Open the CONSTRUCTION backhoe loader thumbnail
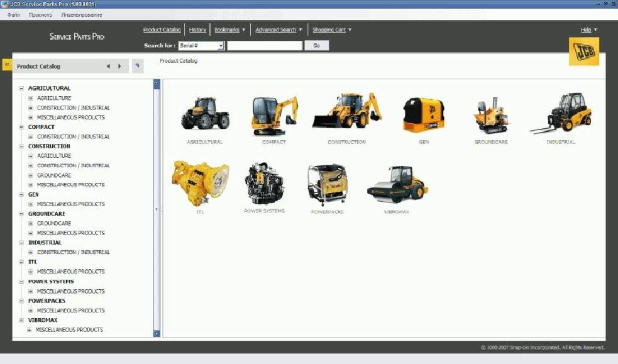This screenshot has height=364, width=618. [x=347, y=111]
